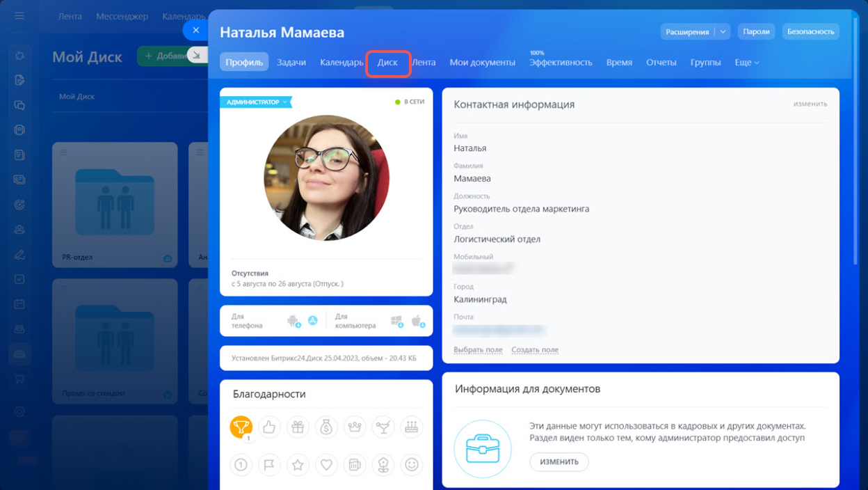Select the smiley face gratitude badge
Viewport: 868px width, 490px height.
tap(412, 464)
